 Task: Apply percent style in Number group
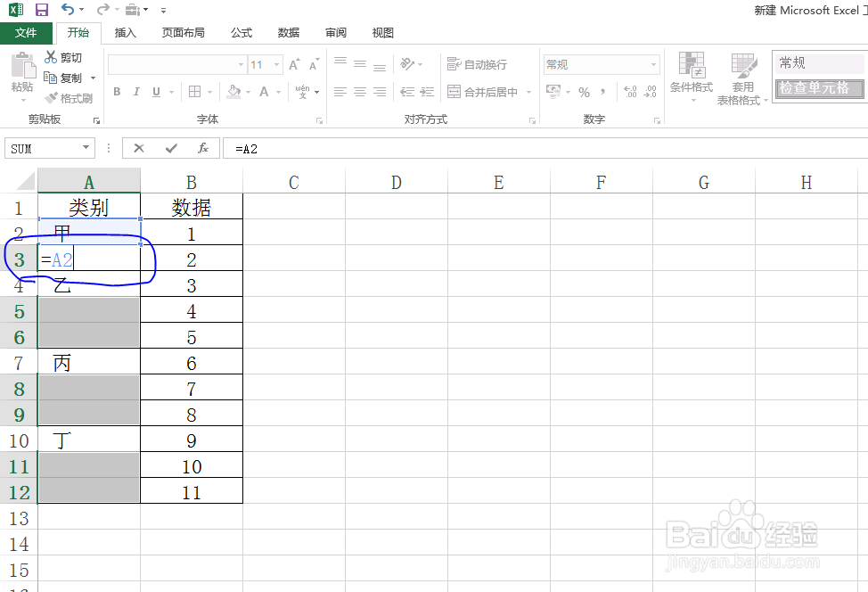pos(584,92)
